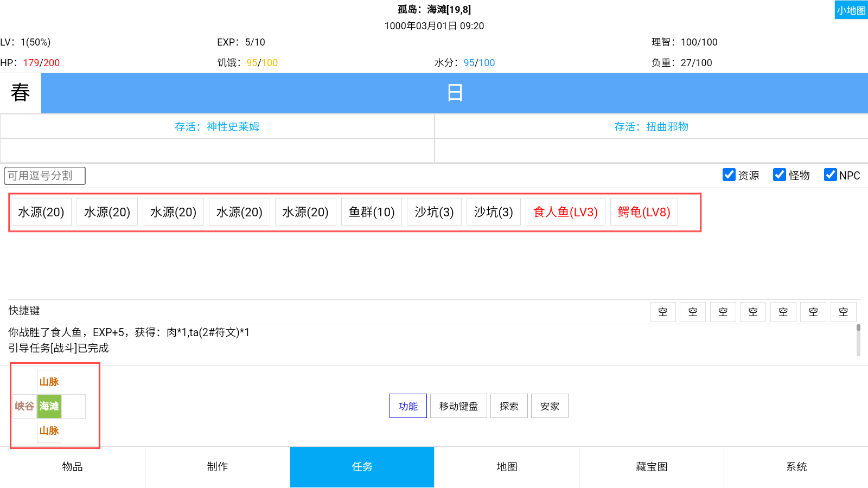The width and height of the screenshot is (868, 488).
Task: Open the 制作 crafting tab
Action: pos(218,467)
